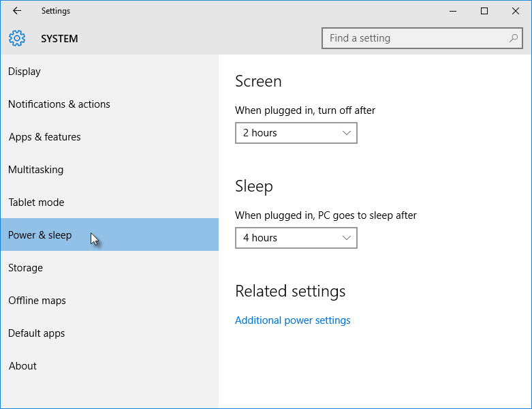Select the Power & sleep category
532x409 pixels.
click(x=40, y=235)
